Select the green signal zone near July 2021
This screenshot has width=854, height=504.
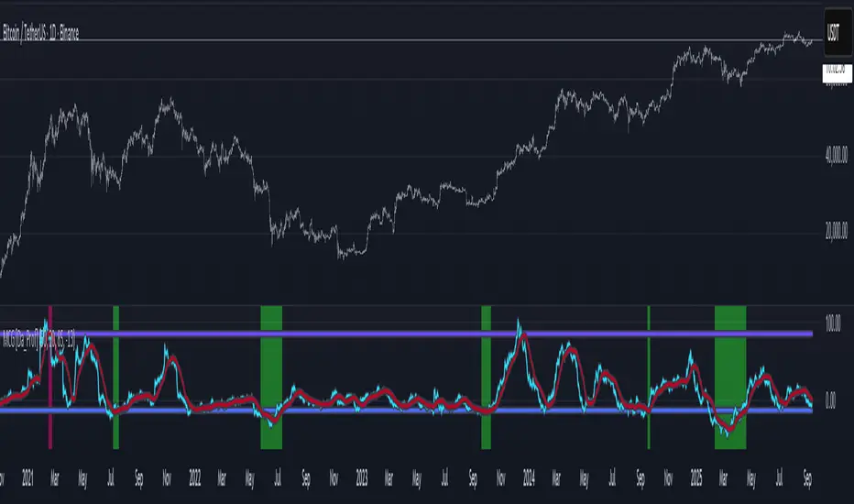pos(115,378)
